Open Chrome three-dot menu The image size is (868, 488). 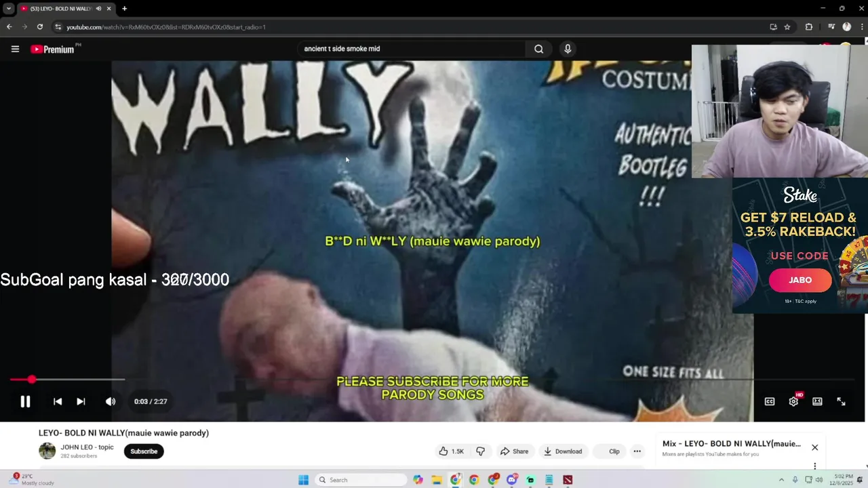pos(861,27)
